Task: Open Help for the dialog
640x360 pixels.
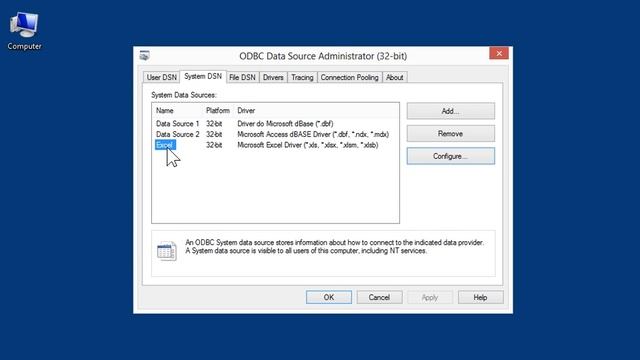Action: (480, 298)
